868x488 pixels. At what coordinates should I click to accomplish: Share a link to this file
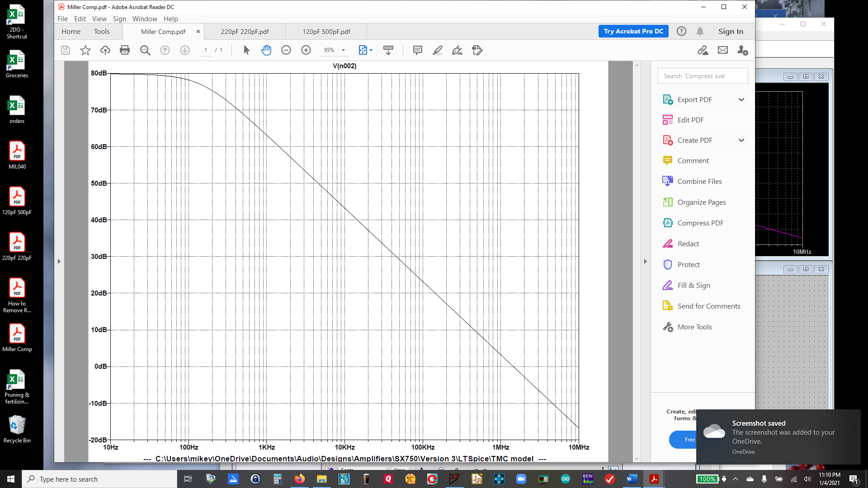click(x=703, y=50)
